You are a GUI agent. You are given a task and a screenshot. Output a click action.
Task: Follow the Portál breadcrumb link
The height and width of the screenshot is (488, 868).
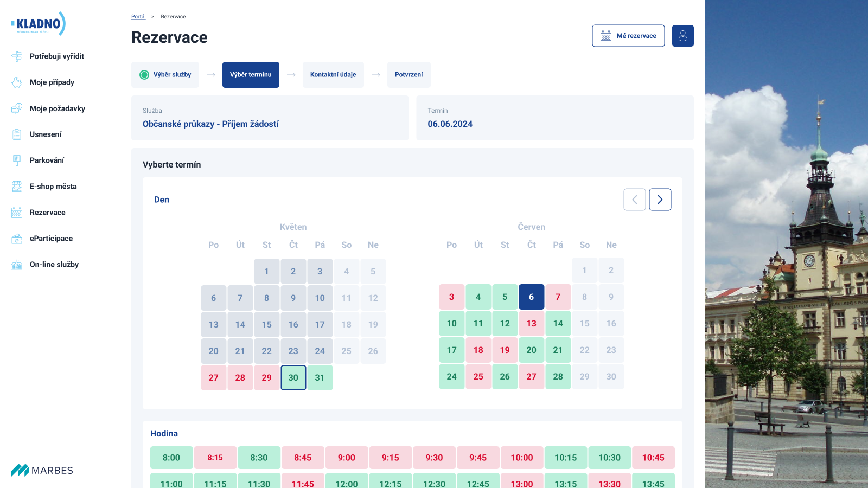point(138,17)
